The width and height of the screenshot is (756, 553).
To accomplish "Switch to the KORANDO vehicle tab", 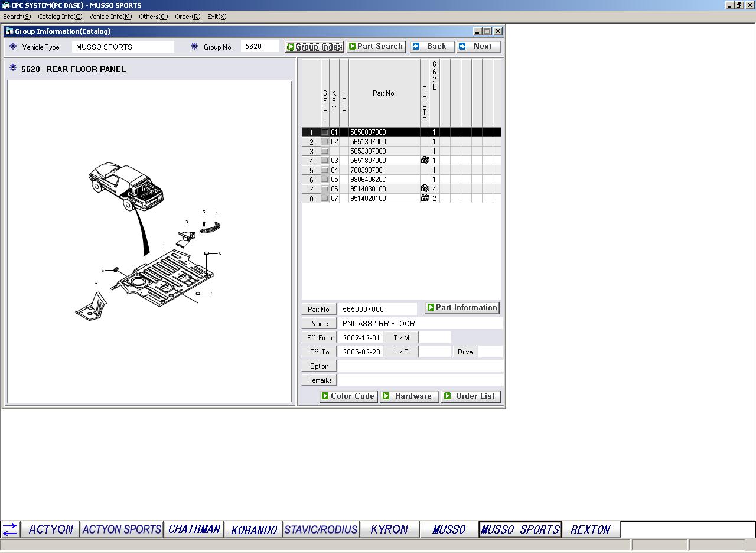I will (x=253, y=529).
